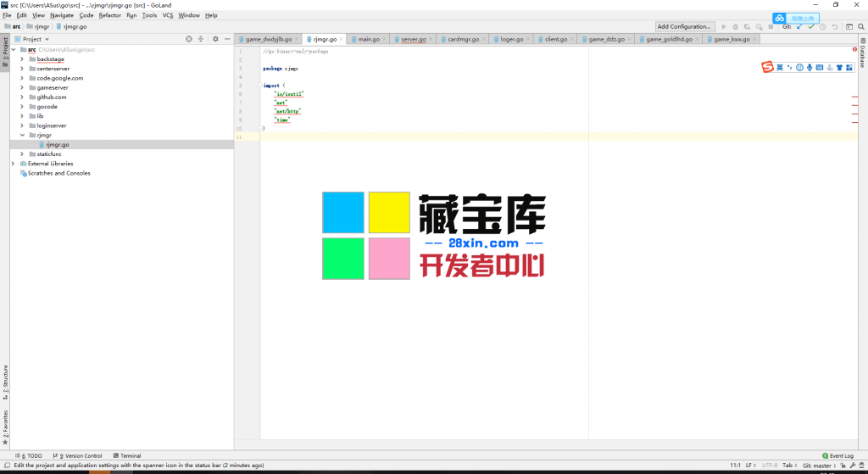Click the Collapse All icon in Project panel
The width and height of the screenshot is (868, 474).
[201, 39]
